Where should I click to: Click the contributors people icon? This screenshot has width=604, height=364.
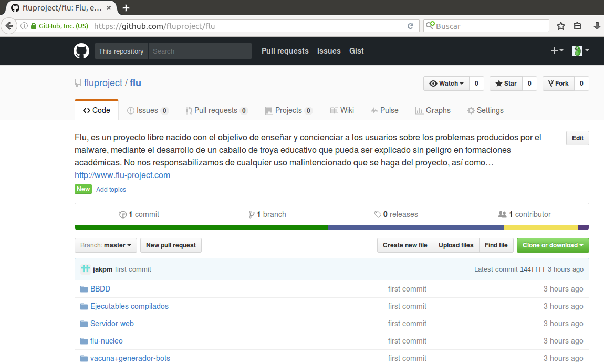(x=503, y=214)
